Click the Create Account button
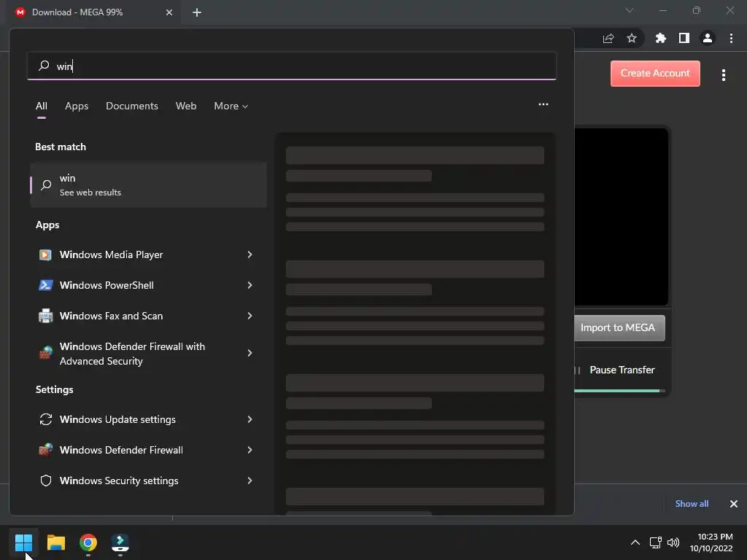 point(655,74)
